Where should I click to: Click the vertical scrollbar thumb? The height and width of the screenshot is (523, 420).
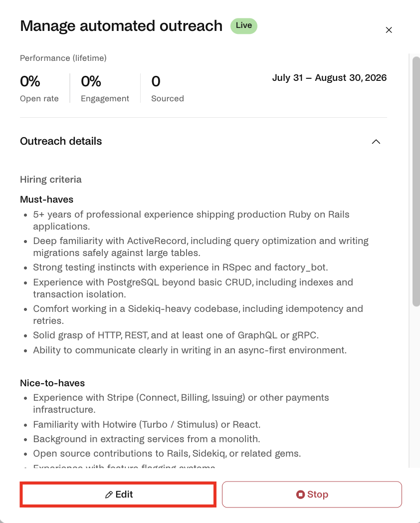[x=416, y=182]
